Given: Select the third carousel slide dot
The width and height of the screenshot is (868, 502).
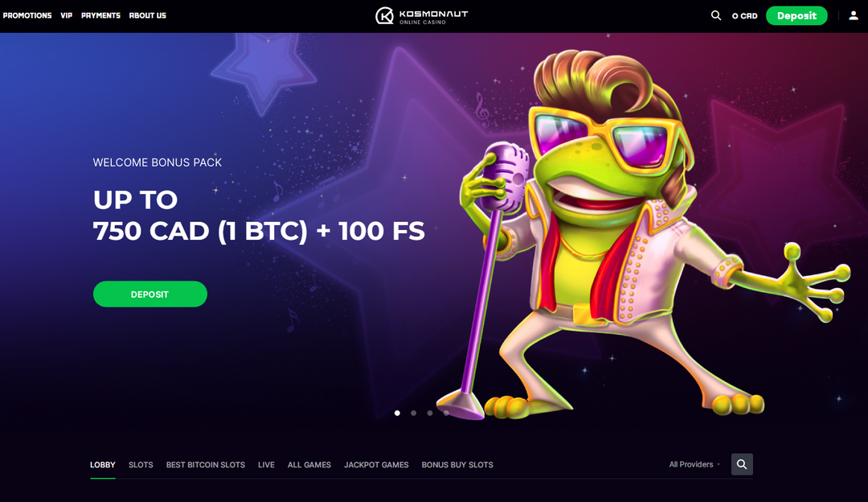Looking at the screenshot, I should click(x=429, y=413).
